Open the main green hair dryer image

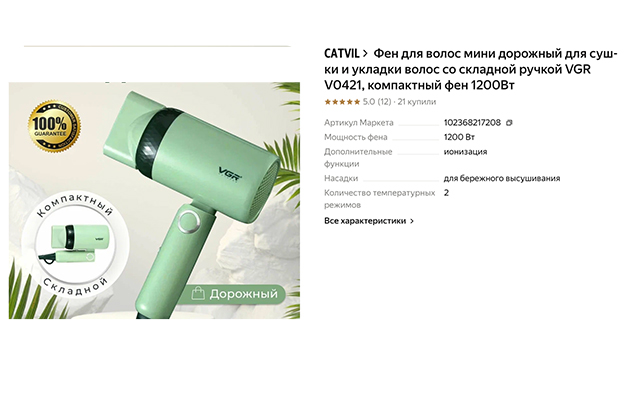[154, 200]
